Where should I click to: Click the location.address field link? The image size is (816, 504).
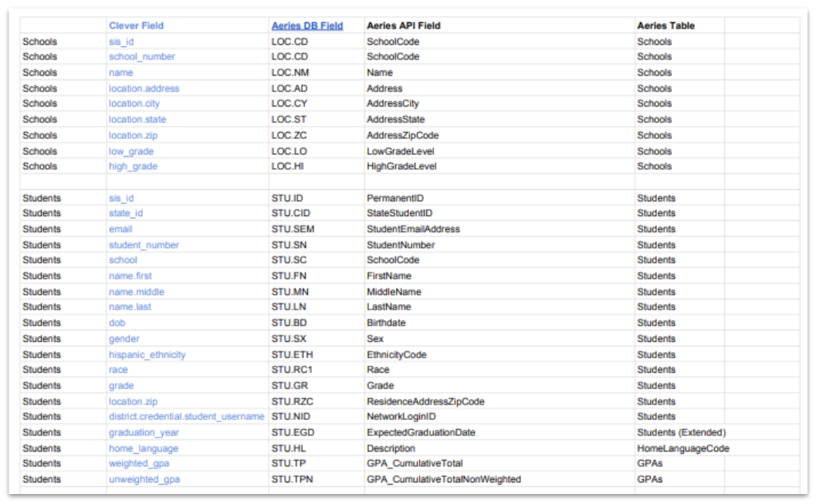[x=144, y=89]
